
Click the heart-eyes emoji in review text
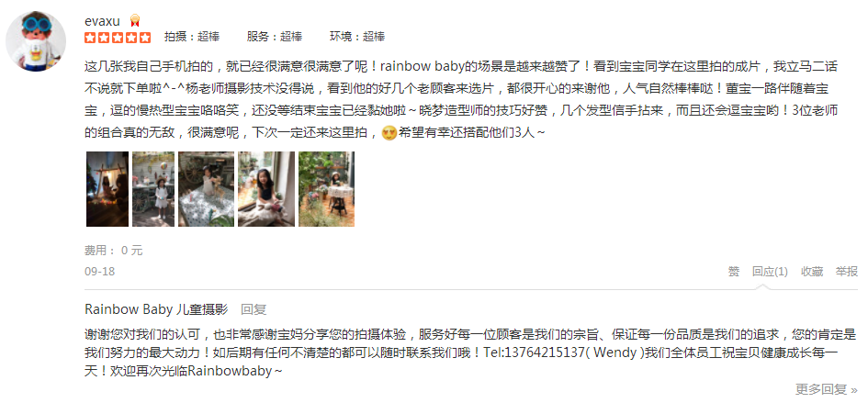tap(389, 133)
